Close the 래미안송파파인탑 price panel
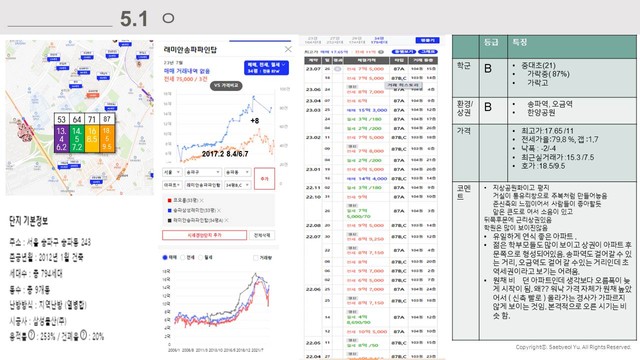Viewport: 640px width, 360px height. point(288,49)
